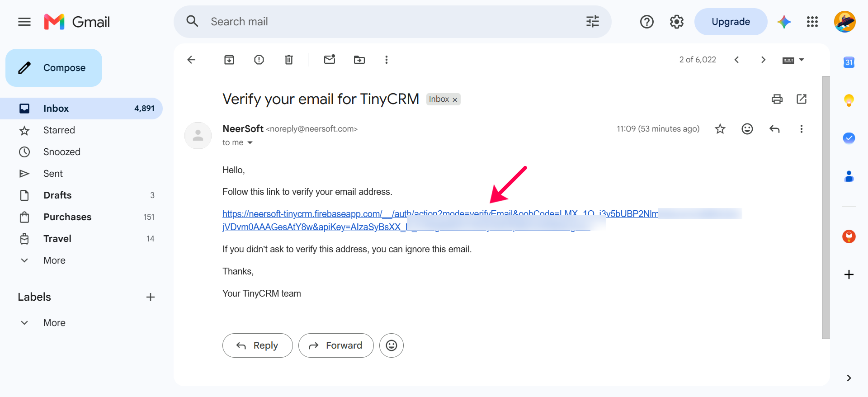Image resolution: width=868 pixels, height=397 pixels.
Task: Remove the Inbox label from conversation
Action: tap(455, 99)
